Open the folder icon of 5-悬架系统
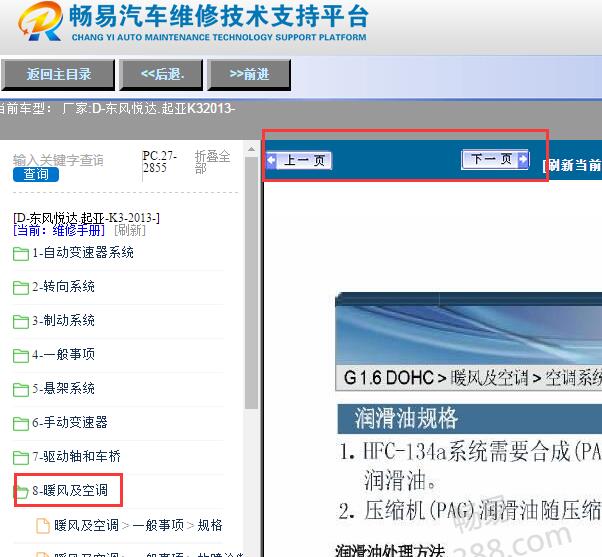Image resolution: width=602 pixels, height=557 pixels. click(21, 390)
